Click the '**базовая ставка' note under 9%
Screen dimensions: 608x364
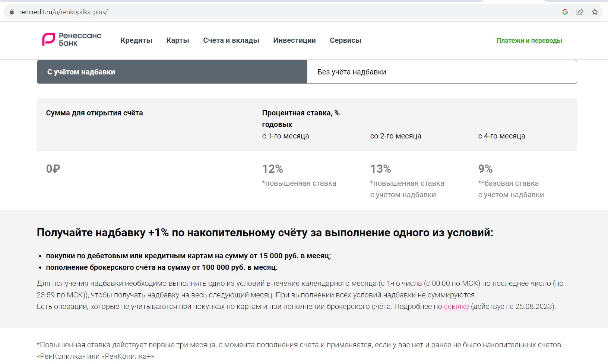tap(508, 183)
